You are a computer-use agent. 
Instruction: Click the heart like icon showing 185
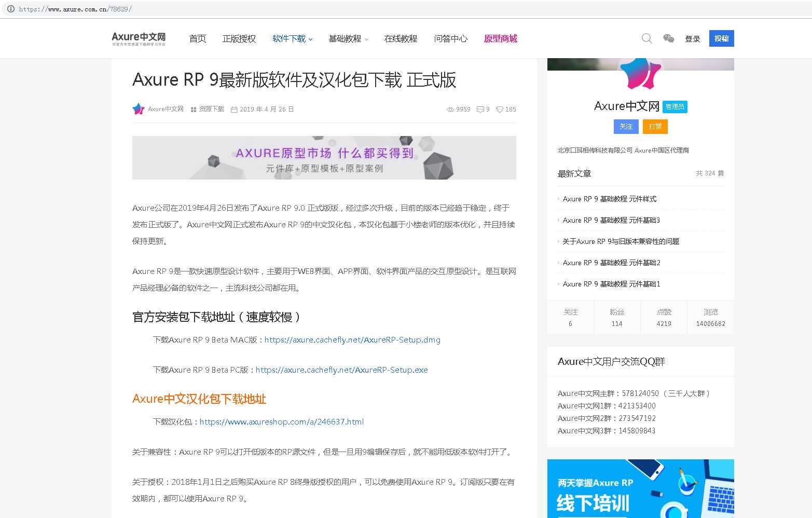tap(500, 110)
